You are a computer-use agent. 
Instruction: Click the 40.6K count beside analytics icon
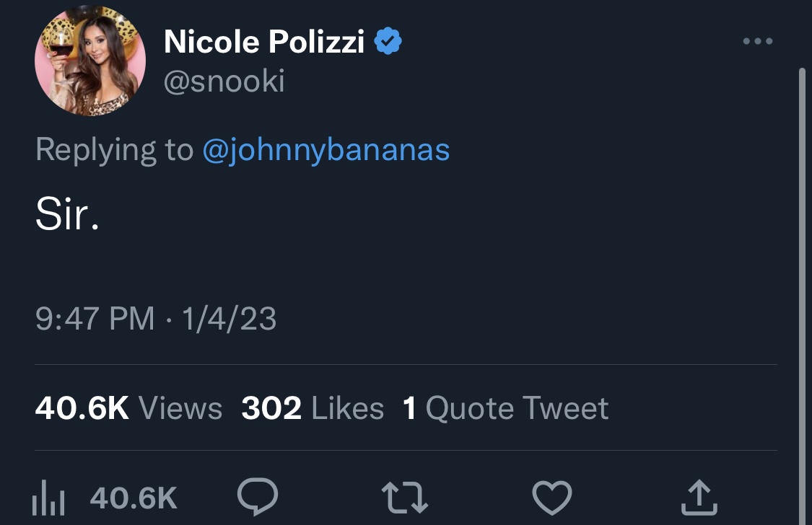(x=134, y=498)
